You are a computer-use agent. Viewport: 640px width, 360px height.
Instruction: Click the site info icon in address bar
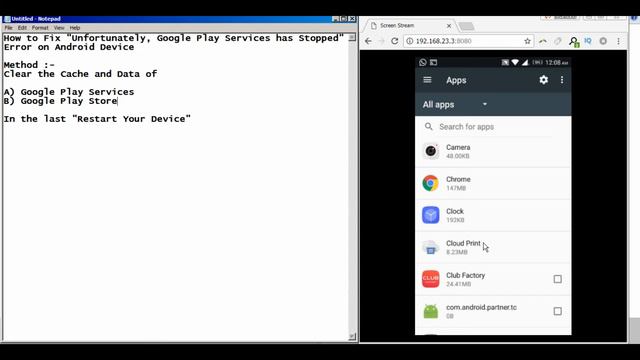point(410,41)
